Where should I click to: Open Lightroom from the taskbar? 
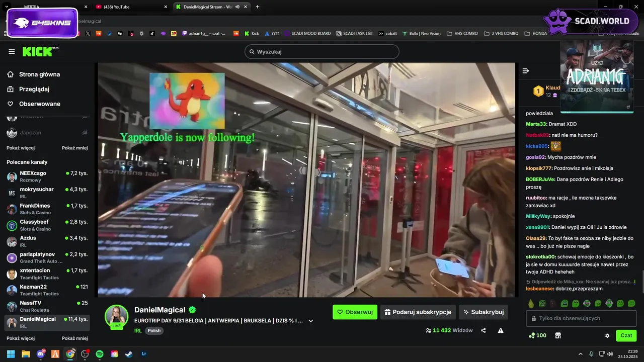(x=144, y=354)
